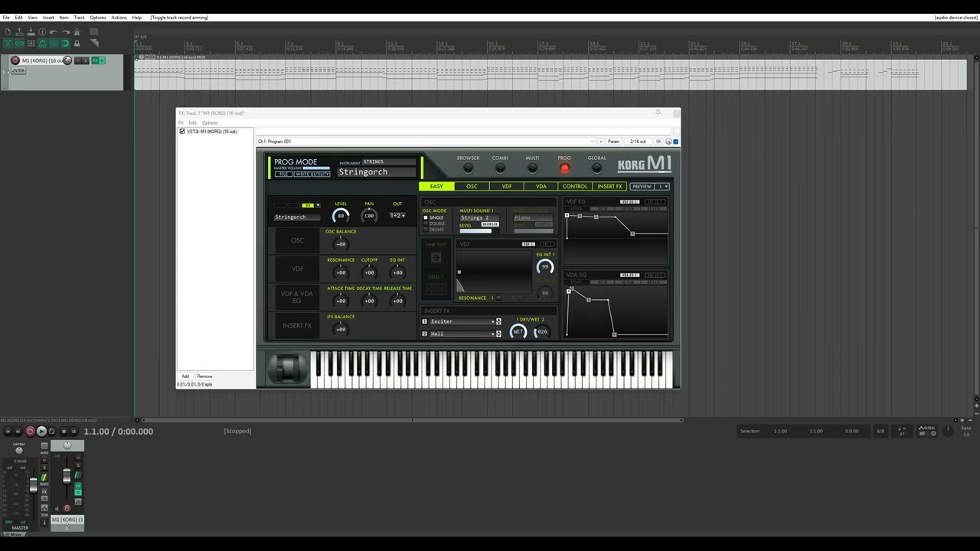This screenshot has height=551, width=980.
Task: Click the Undo arrow toolbar icon
Action: click(x=54, y=32)
